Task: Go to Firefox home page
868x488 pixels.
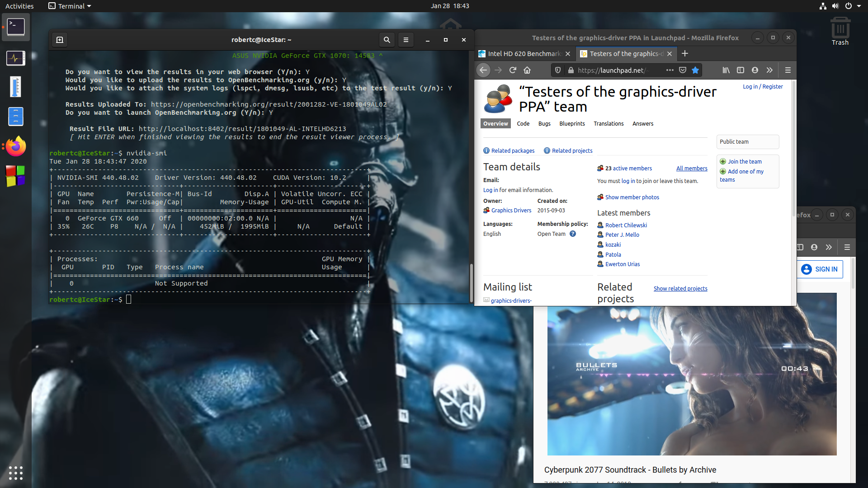Action: (527, 70)
